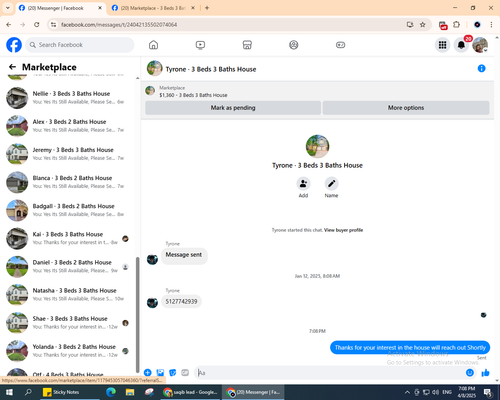The width and height of the screenshot is (500, 400).
Task: Bookmark this page with star icon
Action: click(x=422, y=24)
